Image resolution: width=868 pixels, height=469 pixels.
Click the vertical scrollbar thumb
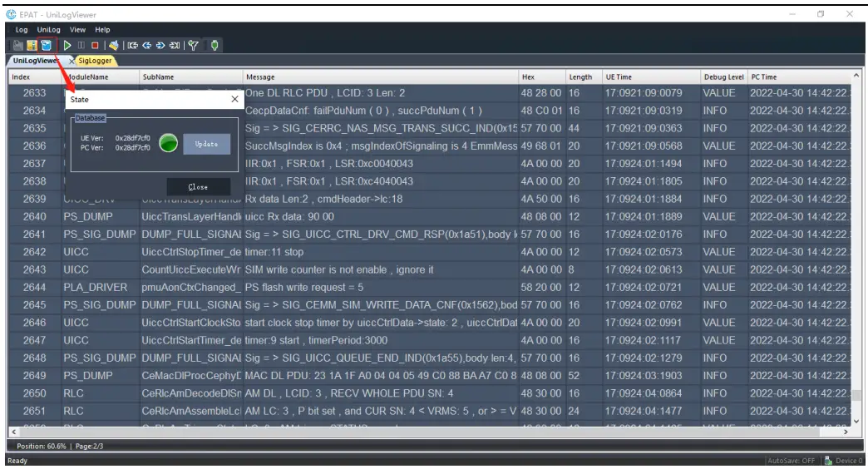click(856, 395)
